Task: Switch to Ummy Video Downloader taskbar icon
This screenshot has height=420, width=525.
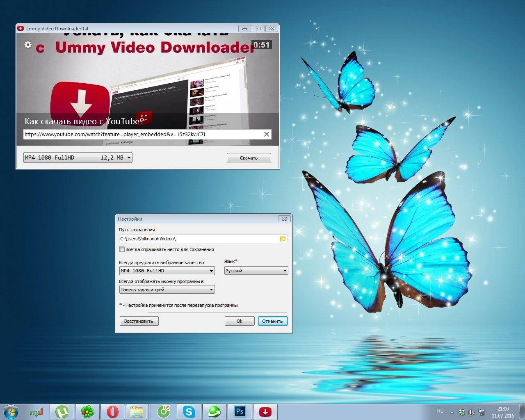Action: [x=265, y=412]
